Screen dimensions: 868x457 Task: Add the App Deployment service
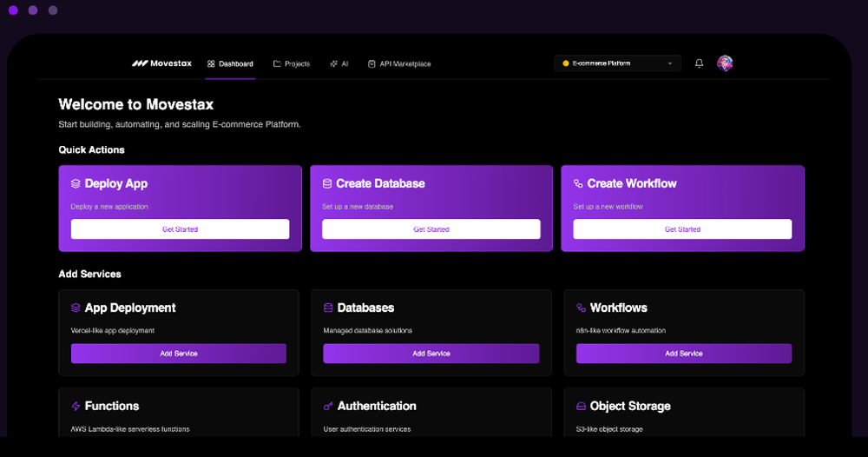pos(179,354)
